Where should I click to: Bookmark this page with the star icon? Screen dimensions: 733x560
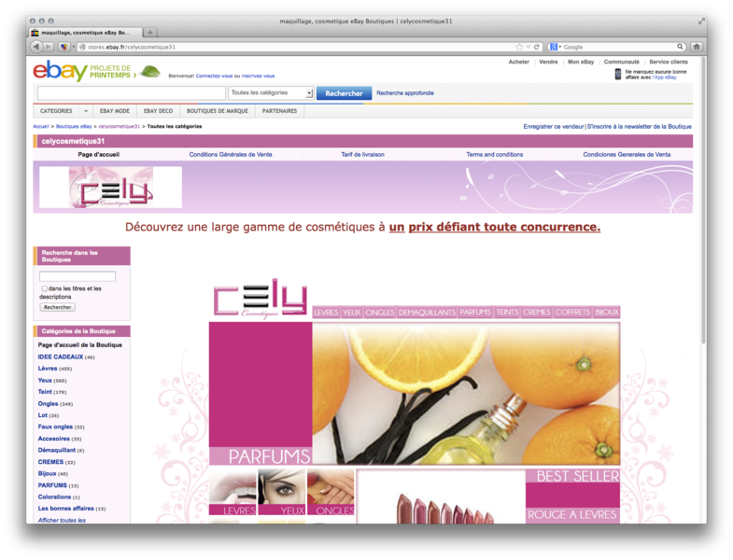pos(519,47)
